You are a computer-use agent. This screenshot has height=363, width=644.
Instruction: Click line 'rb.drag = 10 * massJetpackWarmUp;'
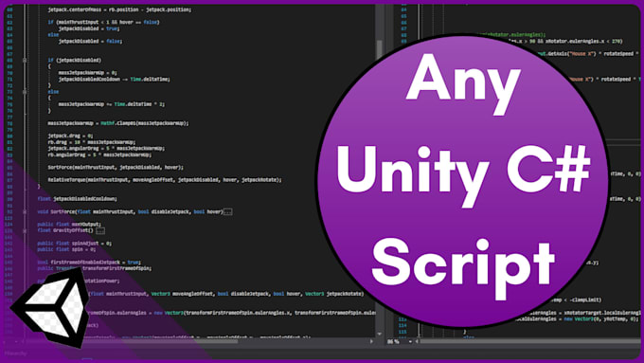pyautogui.click(x=92, y=142)
